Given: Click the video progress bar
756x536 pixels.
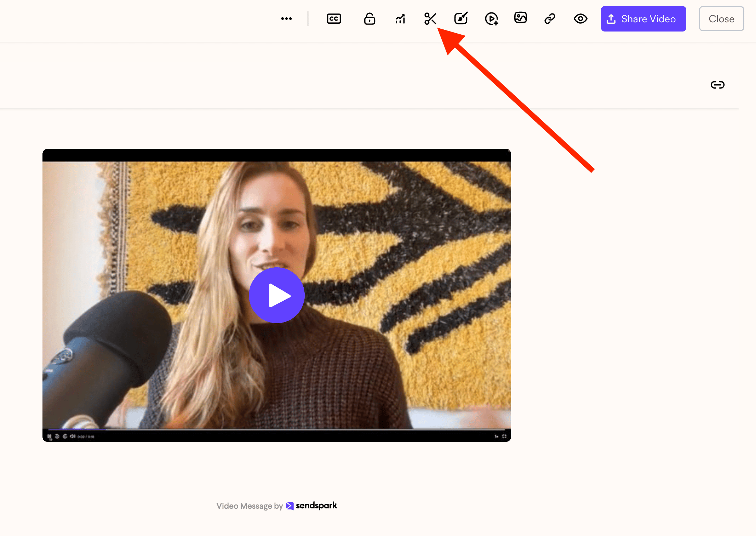Looking at the screenshot, I should (277, 429).
